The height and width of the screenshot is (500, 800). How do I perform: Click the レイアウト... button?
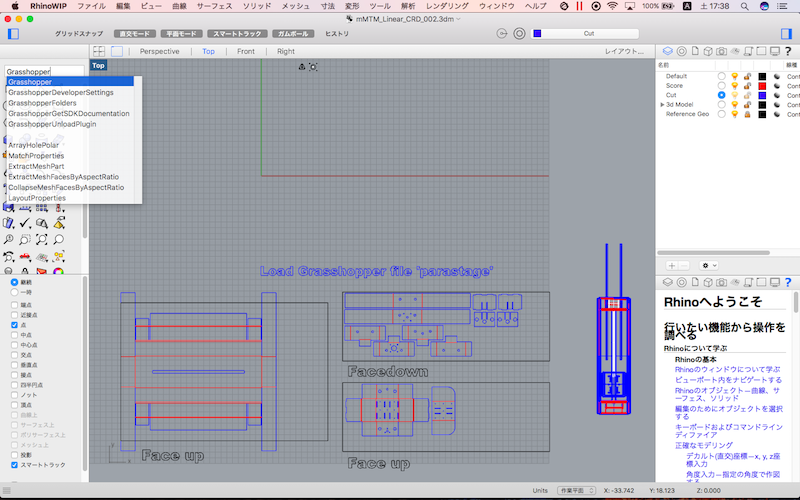pos(624,51)
